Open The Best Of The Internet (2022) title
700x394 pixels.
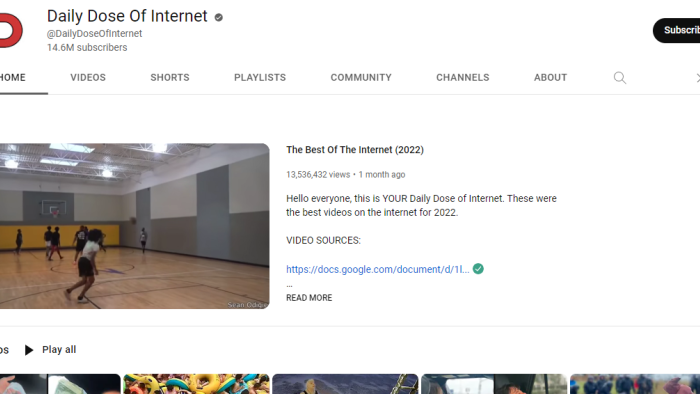click(355, 149)
